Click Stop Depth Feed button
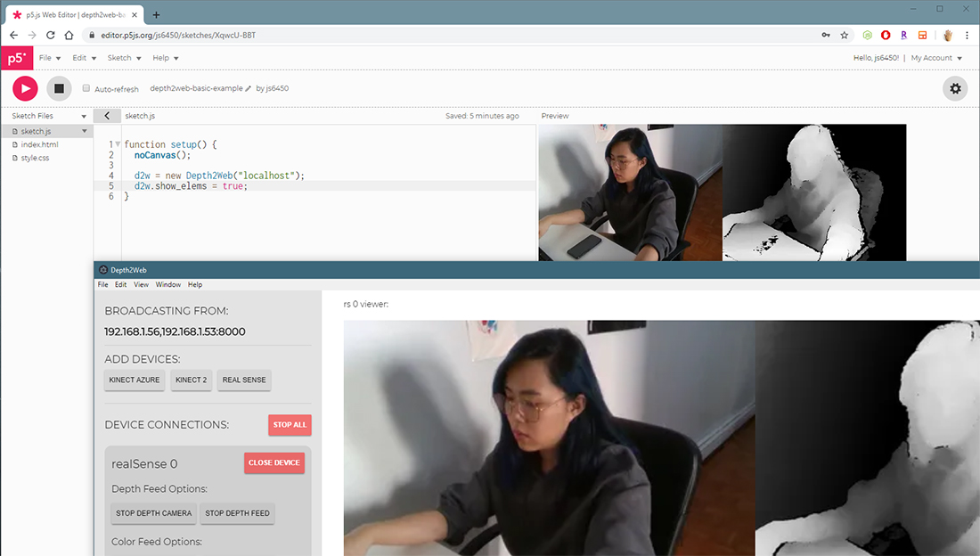This screenshot has height=556, width=980. coord(238,513)
